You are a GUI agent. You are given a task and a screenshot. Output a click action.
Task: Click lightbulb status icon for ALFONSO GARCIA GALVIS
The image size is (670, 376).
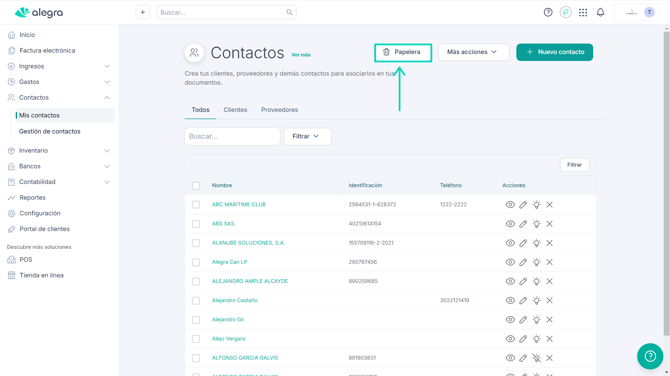pyautogui.click(x=536, y=358)
